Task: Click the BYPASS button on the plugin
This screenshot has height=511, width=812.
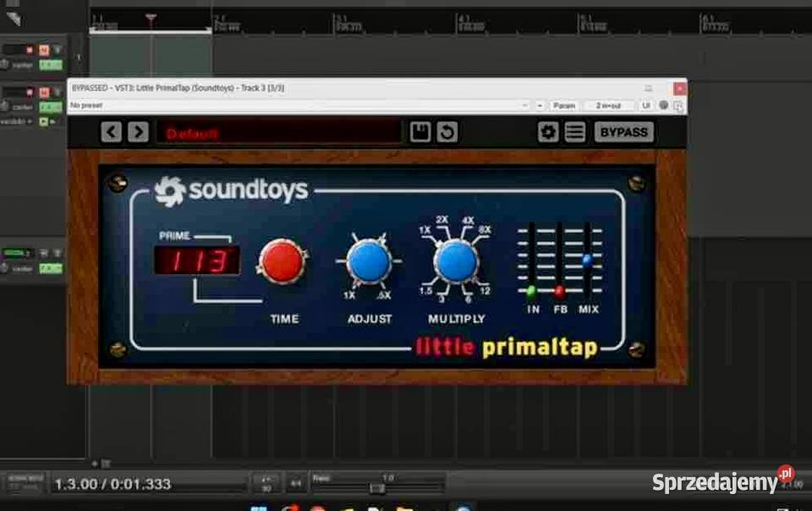Action: click(624, 131)
